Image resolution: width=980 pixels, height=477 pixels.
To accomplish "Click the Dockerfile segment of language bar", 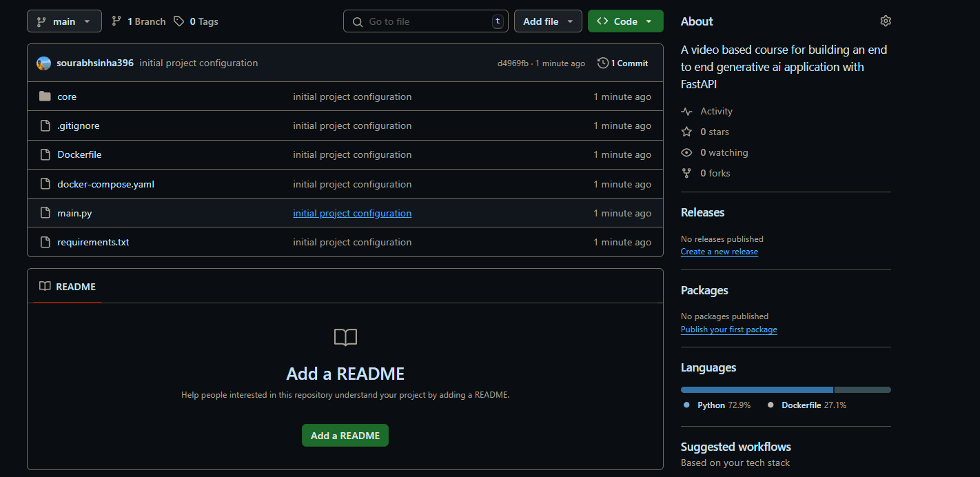I will (863, 389).
